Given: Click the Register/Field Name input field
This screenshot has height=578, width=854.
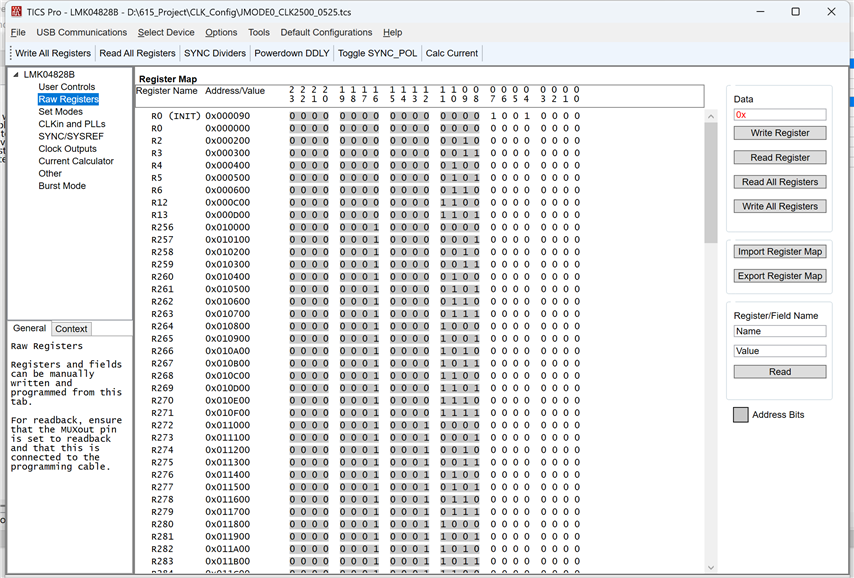Looking at the screenshot, I should (779, 331).
